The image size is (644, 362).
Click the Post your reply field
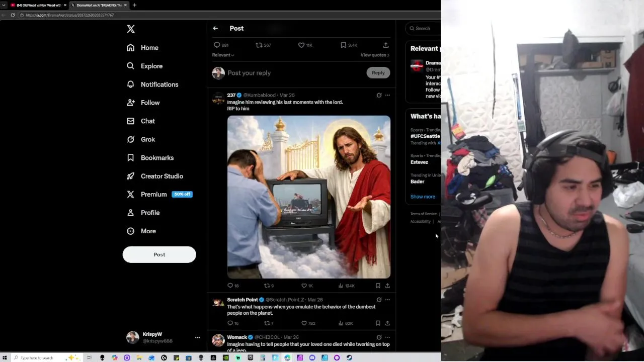click(x=294, y=73)
